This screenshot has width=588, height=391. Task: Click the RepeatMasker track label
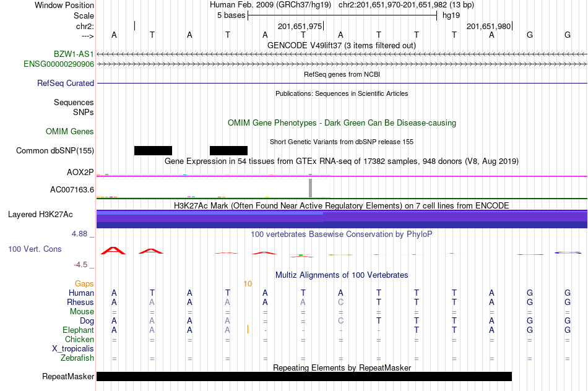click(68, 376)
